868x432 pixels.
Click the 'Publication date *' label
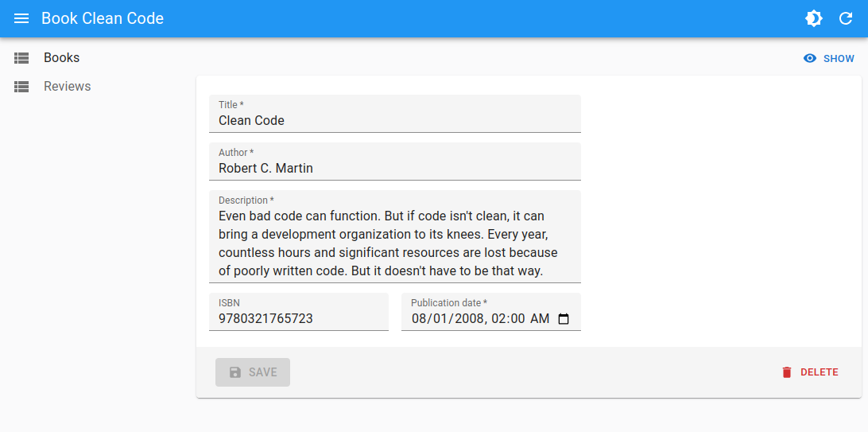(x=449, y=303)
